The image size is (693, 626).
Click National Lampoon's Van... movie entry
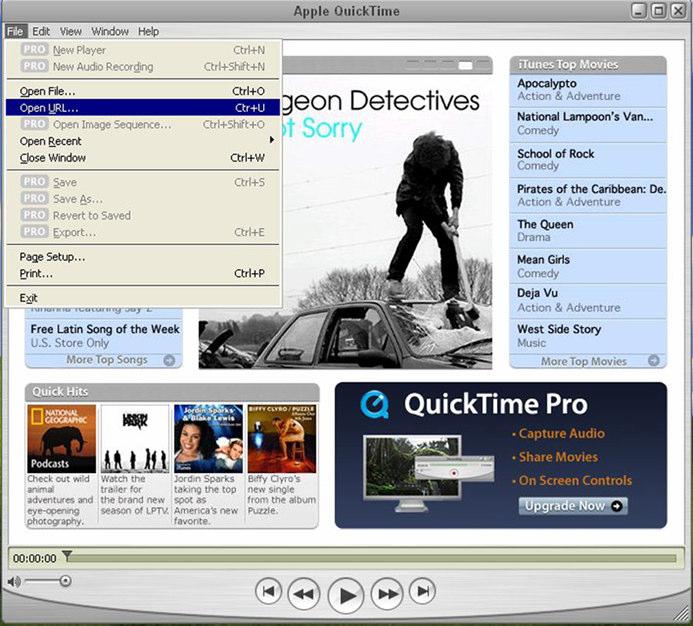(588, 124)
